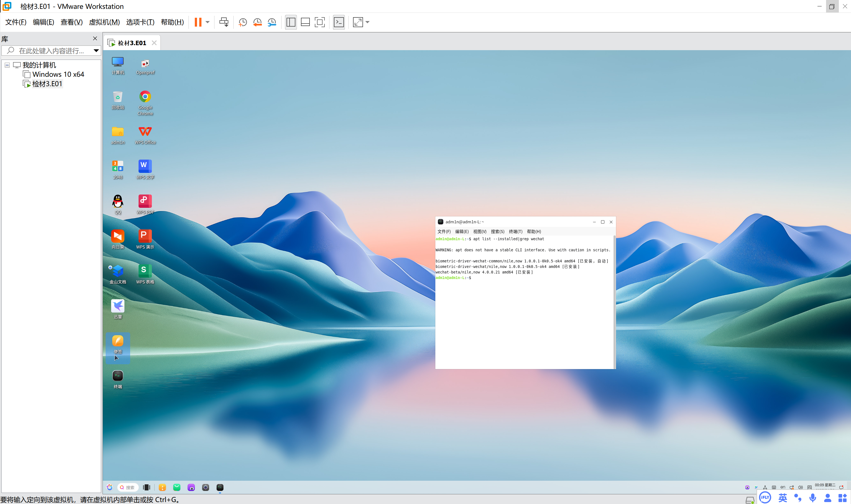This screenshot has width=851, height=504.
Task: Click the take snapshot toolbar icon
Action: pos(242,22)
